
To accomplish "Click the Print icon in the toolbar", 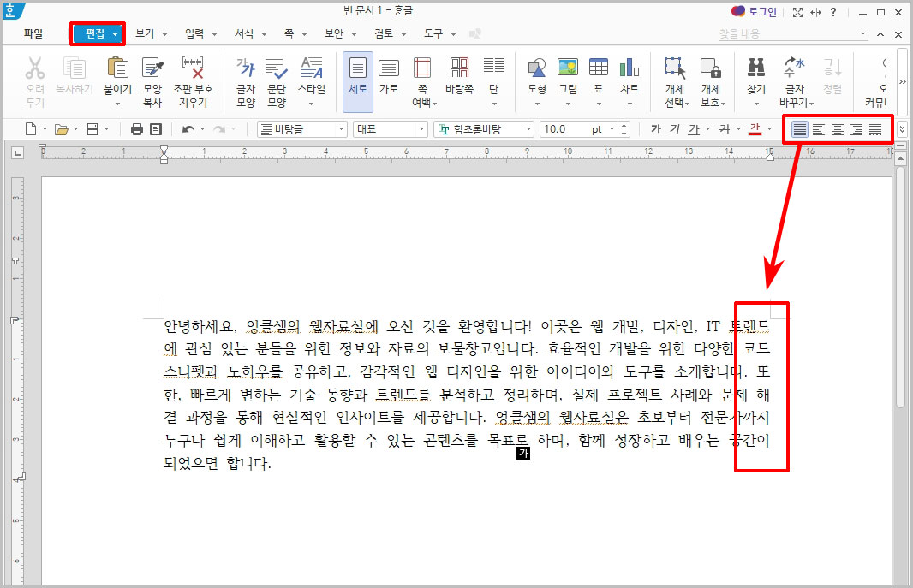I will 137,128.
